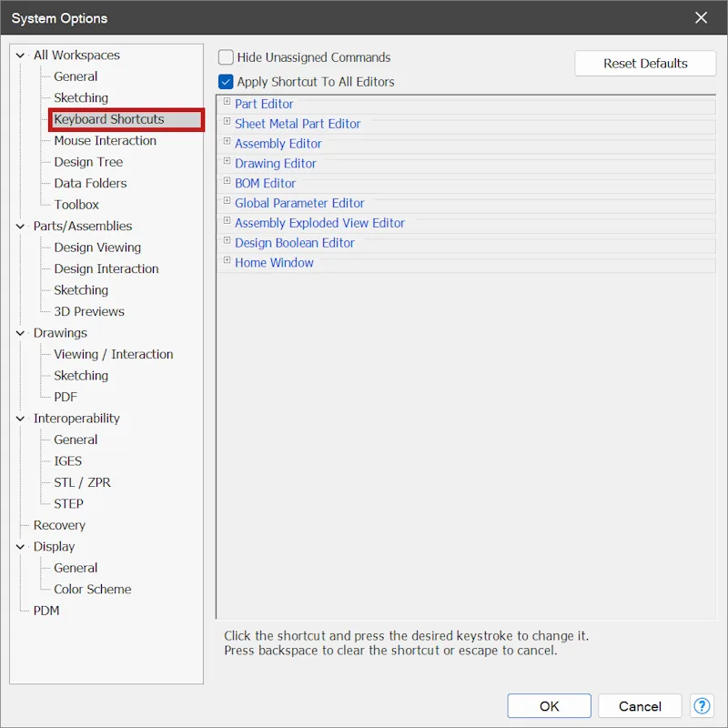This screenshot has width=728, height=728.
Task: Expand the Assembly Exploded View Editor node
Action: click(227, 220)
